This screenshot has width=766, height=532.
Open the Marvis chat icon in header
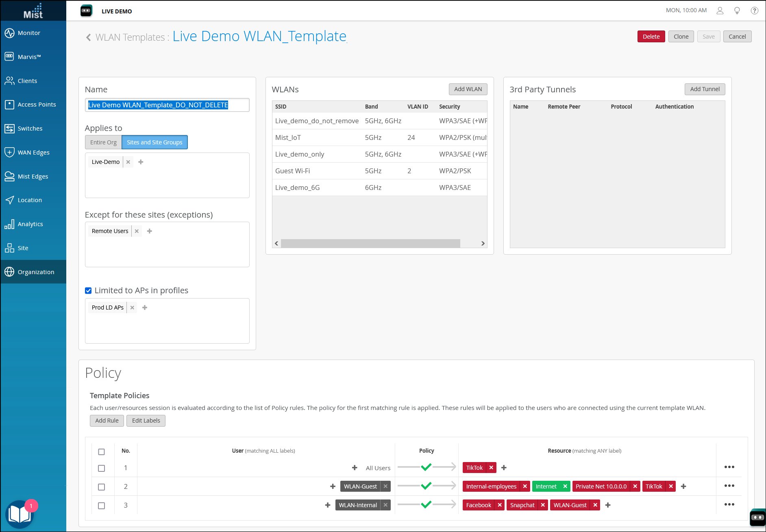click(87, 11)
